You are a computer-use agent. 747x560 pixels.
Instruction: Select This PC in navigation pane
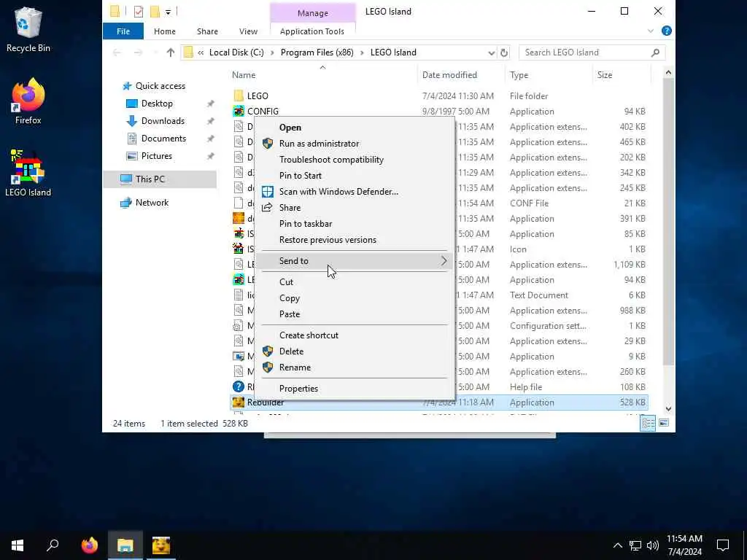[x=160, y=179]
